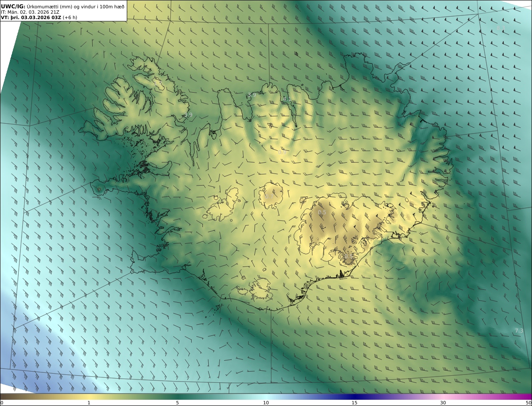This screenshot has width=532, height=406.
Task: Click the '10' tick label under the color bar
Action: tap(266, 403)
